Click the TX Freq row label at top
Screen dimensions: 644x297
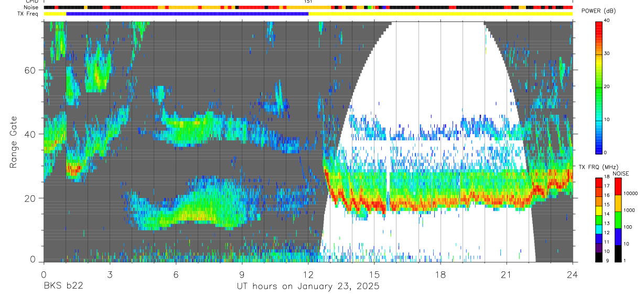point(29,14)
